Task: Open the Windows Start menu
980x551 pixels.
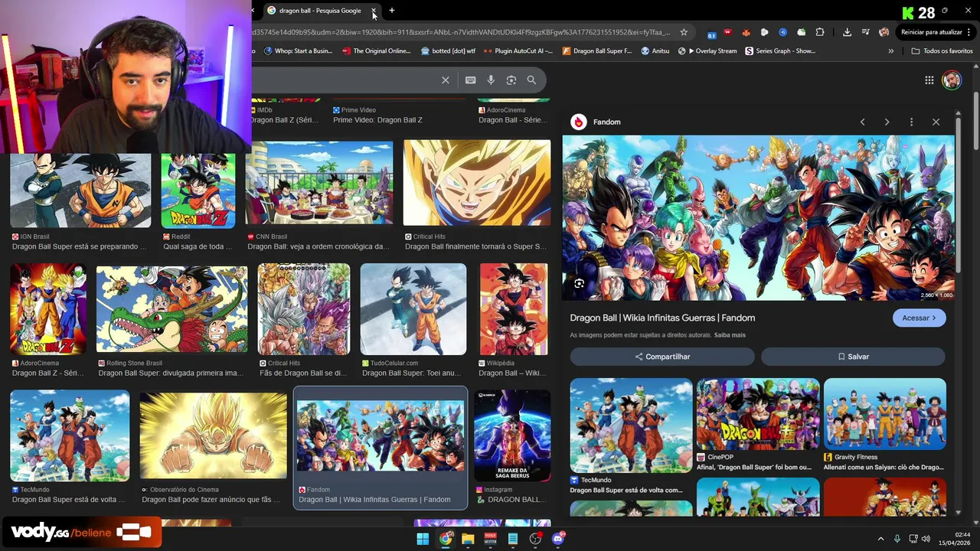Action: (x=423, y=539)
